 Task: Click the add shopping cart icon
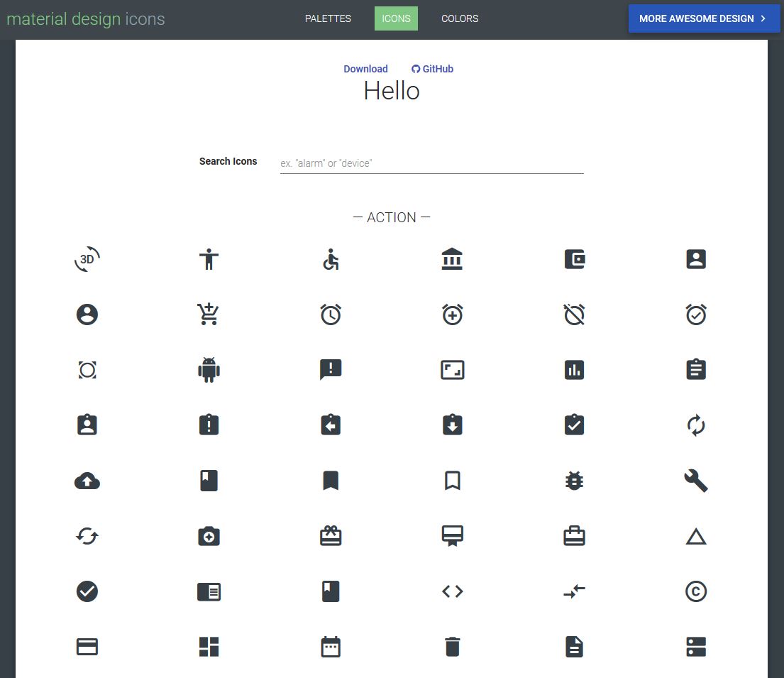[x=209, y=315]
